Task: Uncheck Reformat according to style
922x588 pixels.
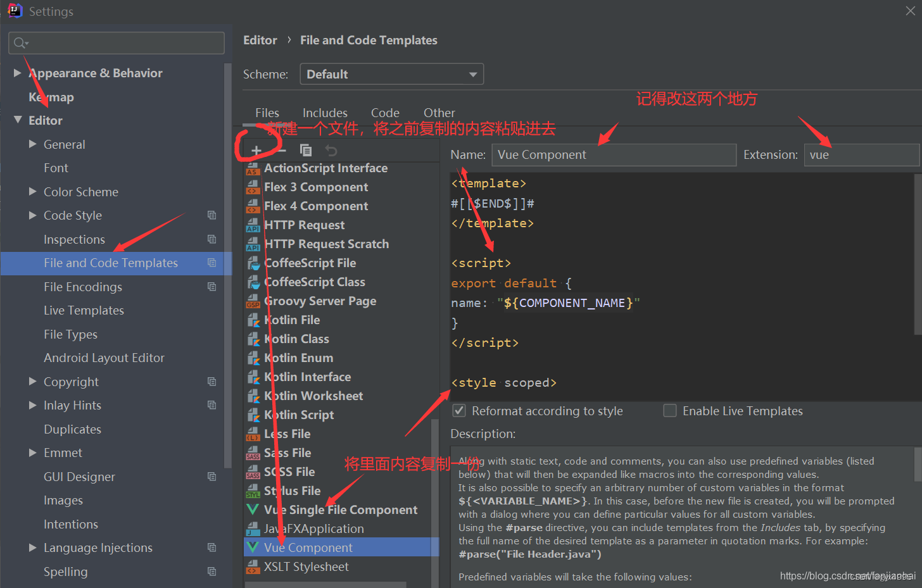Action: coord(459,411)
